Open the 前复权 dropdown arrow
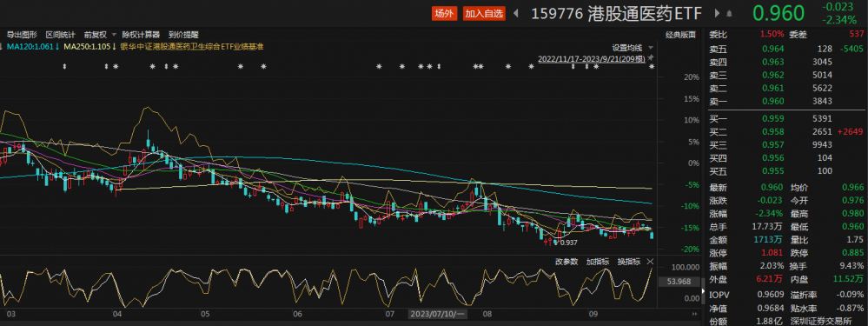 114,34
